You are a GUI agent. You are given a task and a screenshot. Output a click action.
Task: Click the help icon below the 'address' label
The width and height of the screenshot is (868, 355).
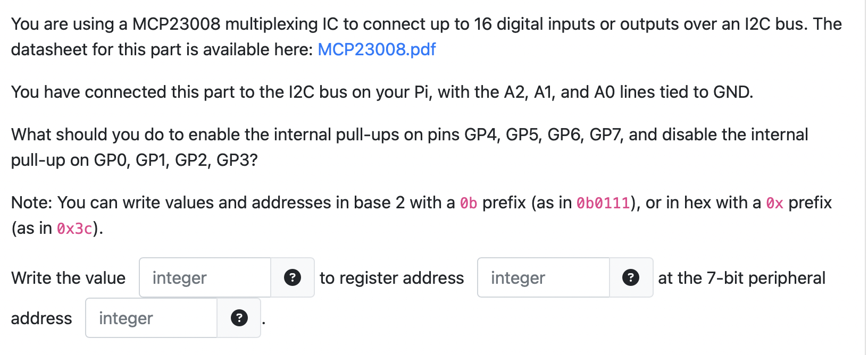tap(239, 317)
